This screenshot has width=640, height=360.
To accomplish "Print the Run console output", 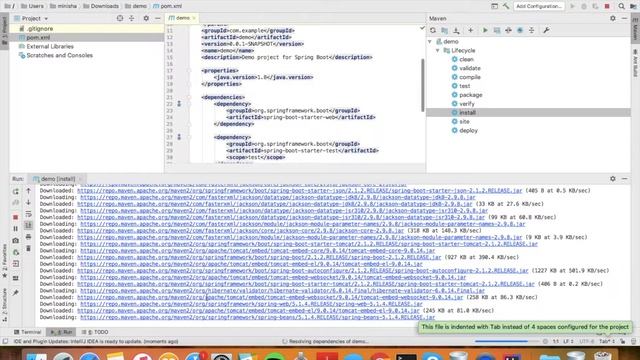I will tap(28, 237).
